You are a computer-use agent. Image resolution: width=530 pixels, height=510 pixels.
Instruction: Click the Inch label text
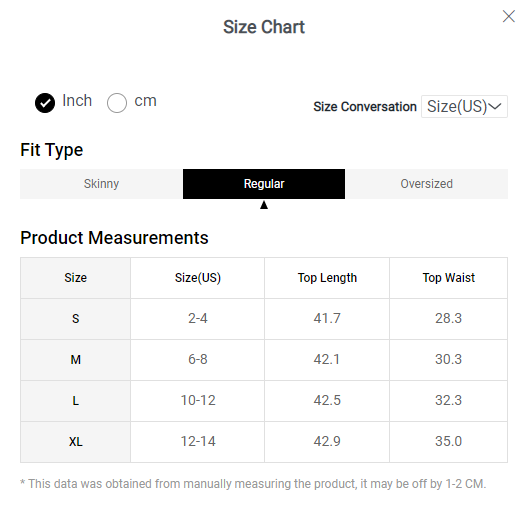pyautogui.click(x=77, y=101)
